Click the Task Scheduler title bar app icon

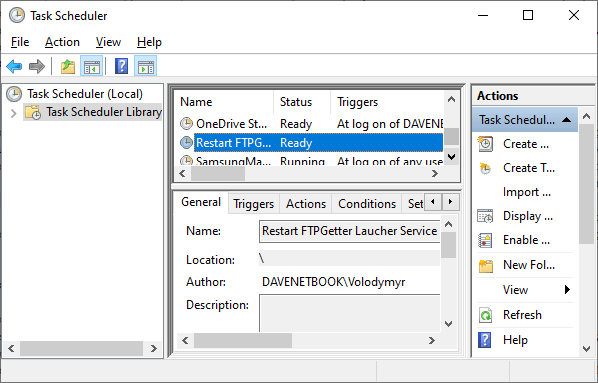coord(17,16)
